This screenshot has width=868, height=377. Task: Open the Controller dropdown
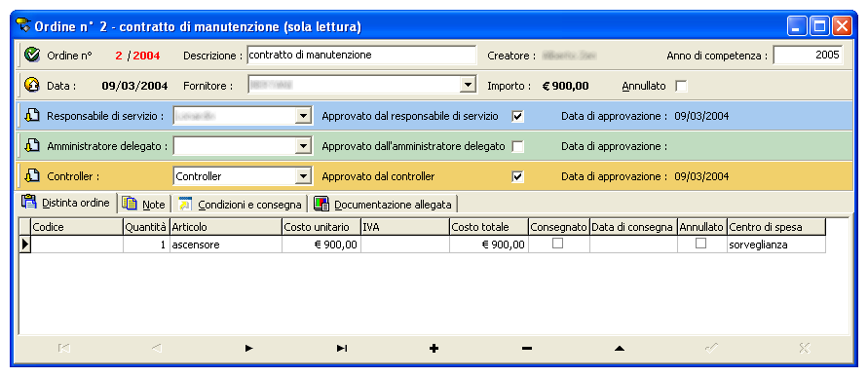[303, 176]
